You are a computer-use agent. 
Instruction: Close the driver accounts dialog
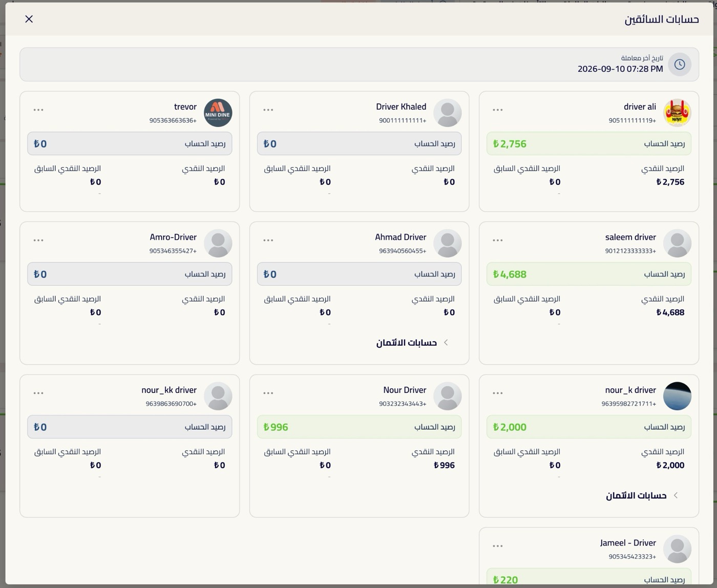(x=29, y=19)
